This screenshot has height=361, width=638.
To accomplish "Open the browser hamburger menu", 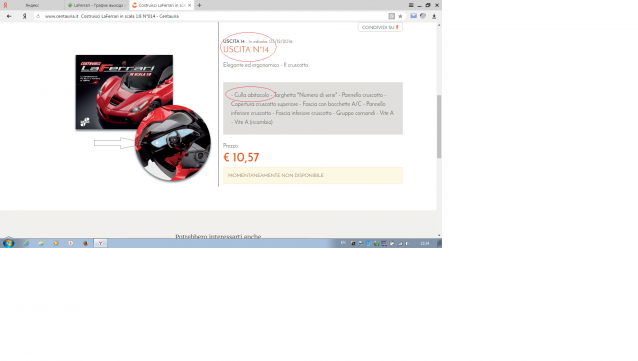I will (411, 5).
